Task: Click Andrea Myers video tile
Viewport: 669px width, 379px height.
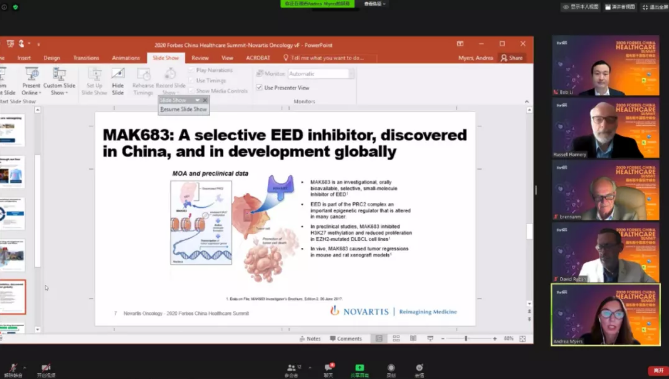Action: (606, 315)
